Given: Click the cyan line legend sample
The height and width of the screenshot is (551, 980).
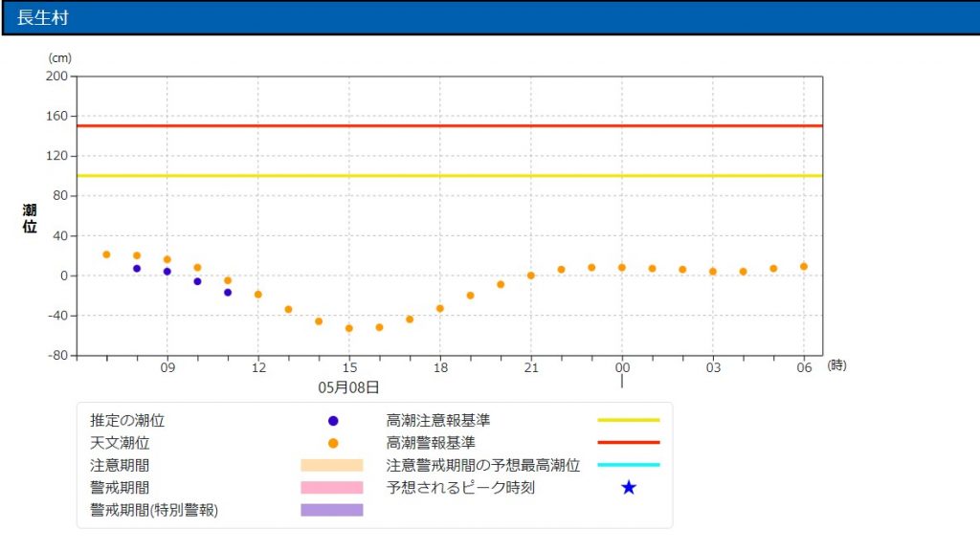Looking at the screenshot, I should 629,465.
